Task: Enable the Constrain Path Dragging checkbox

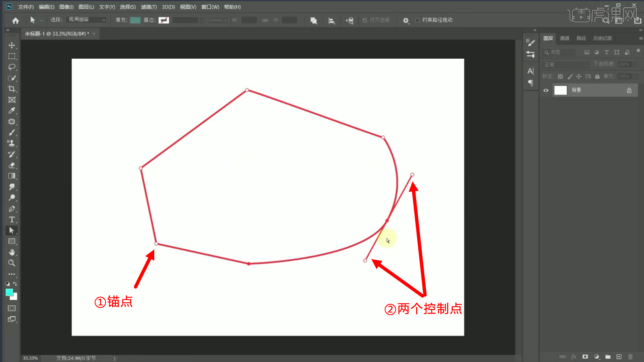Action: (417, 20)
